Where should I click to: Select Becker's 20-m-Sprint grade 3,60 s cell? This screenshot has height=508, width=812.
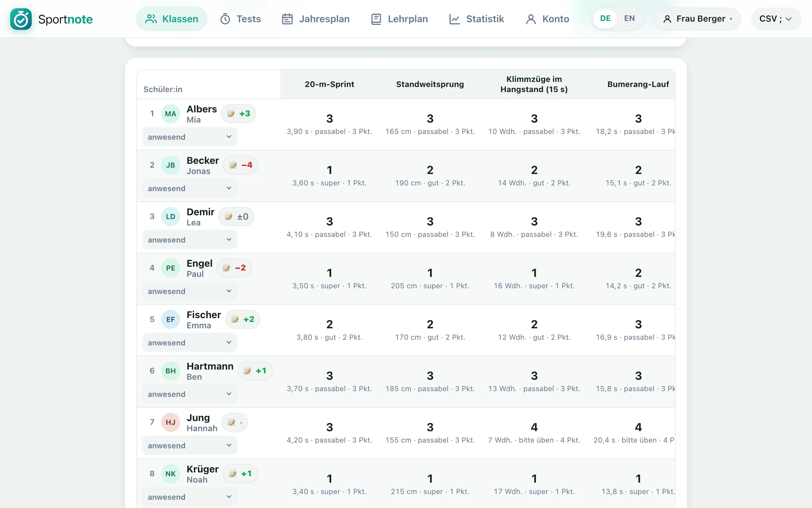click(x=329, y=176)
